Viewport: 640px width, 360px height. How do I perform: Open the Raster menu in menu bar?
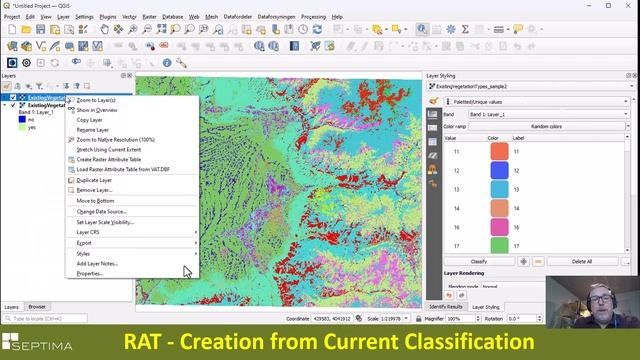coord(149,17)
